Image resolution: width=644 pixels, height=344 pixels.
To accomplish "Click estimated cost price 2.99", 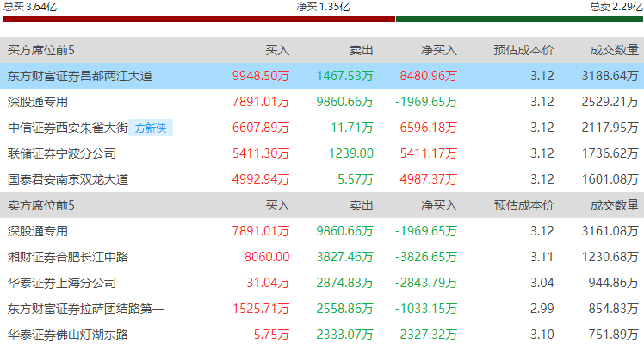I will click(542, 309).
